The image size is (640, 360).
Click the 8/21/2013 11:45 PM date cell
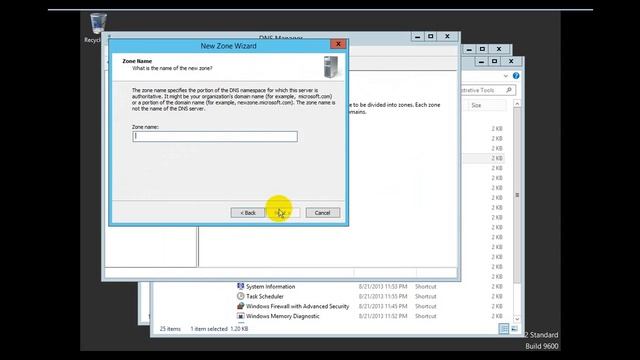[x=383, y=306]
